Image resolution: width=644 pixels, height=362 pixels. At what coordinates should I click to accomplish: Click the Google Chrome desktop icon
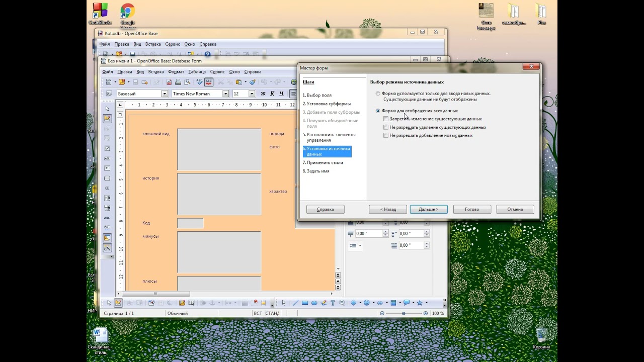coord(128,15)
